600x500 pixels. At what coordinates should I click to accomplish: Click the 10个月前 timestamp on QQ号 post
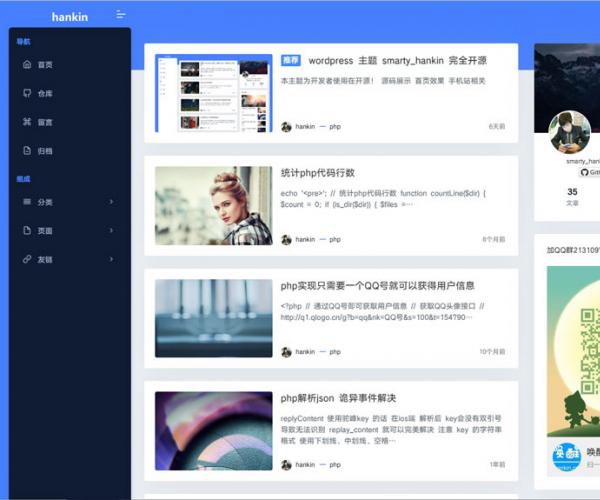pyautogui.click(x=492, y=352)
